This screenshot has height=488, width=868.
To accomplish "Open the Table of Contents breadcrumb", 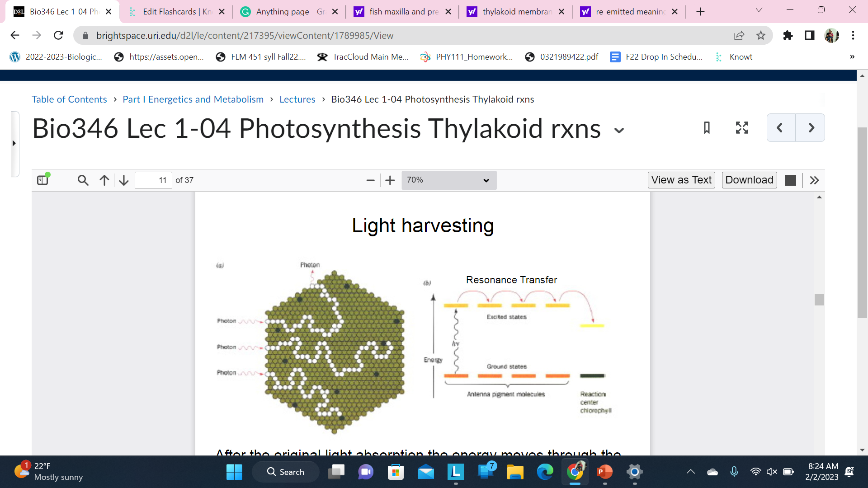I will pyautogui.click(x=69, y=99).
